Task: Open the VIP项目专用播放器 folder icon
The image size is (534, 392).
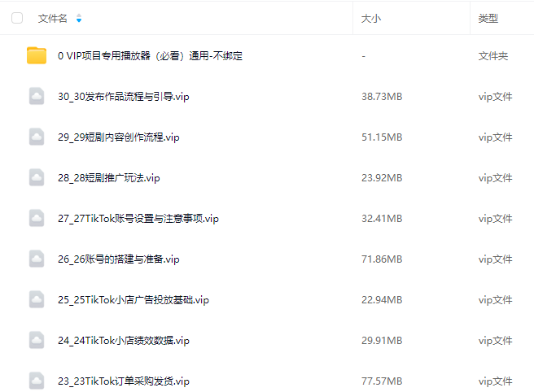Action: tap(37, 55)
